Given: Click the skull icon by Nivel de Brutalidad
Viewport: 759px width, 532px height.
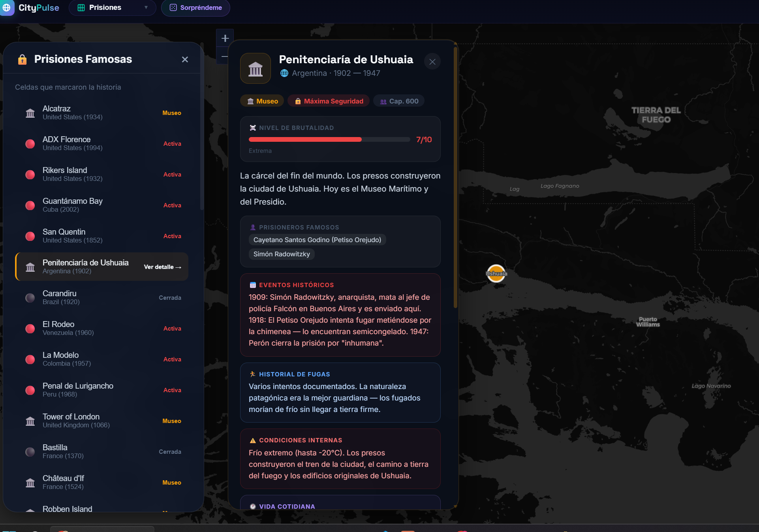Looking at the screenshot, I should pos(253,128).
